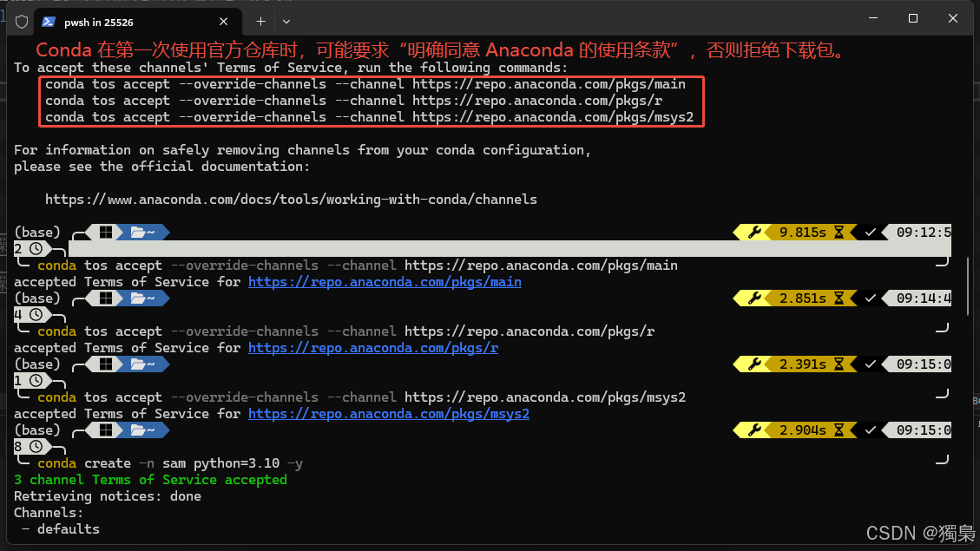
Task: Click the hourglass icon after 2.391s
Action: tap(839, 364)
